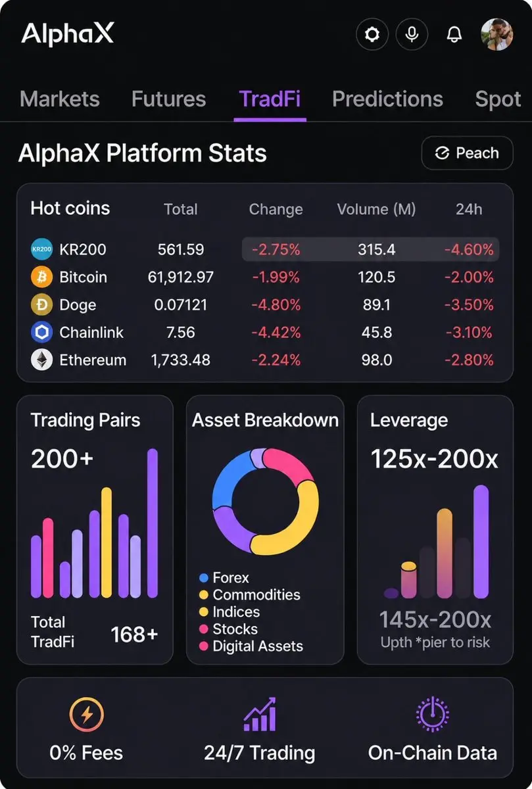Click the donut chart in Asset Breakdown

coord(265,502)
